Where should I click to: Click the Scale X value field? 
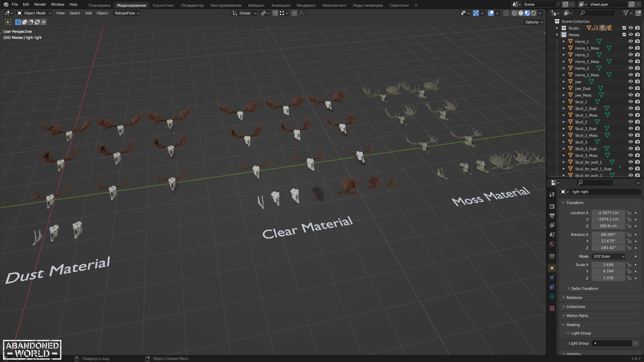608,265
